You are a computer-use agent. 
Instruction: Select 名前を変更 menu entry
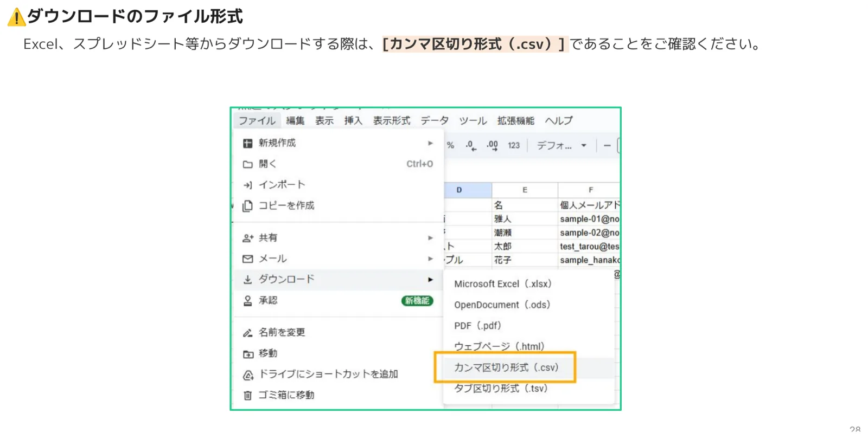tap(338, 333)
